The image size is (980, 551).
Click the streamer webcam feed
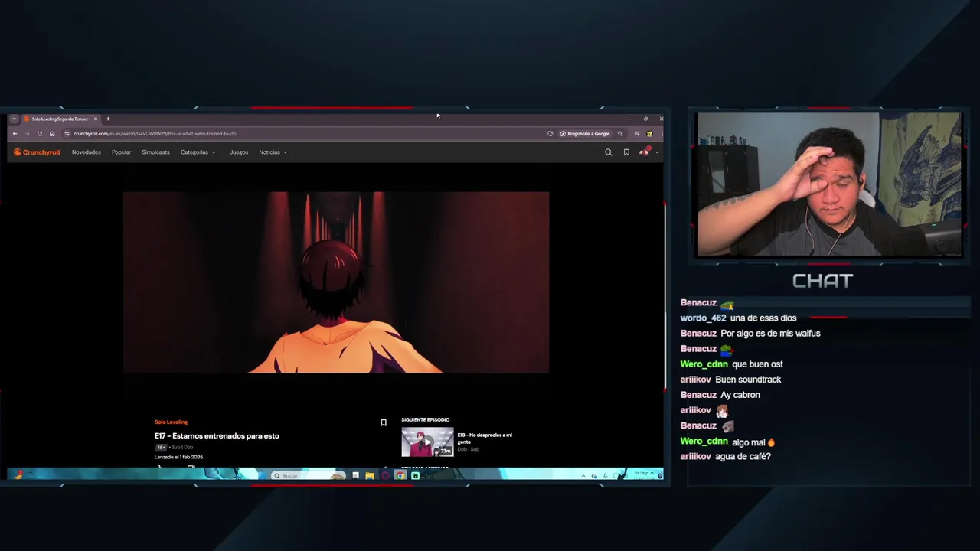(829, 184)
